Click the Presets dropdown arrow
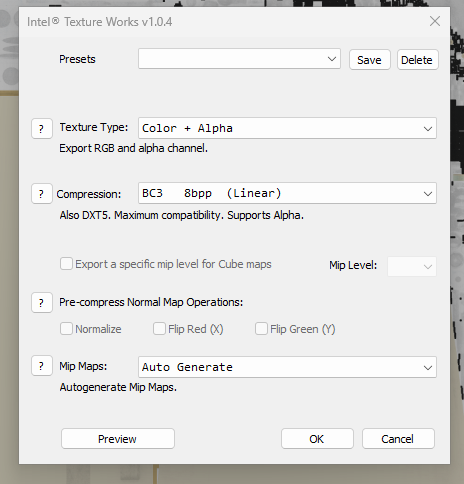 pyautogui.click(x=332, y=59)
